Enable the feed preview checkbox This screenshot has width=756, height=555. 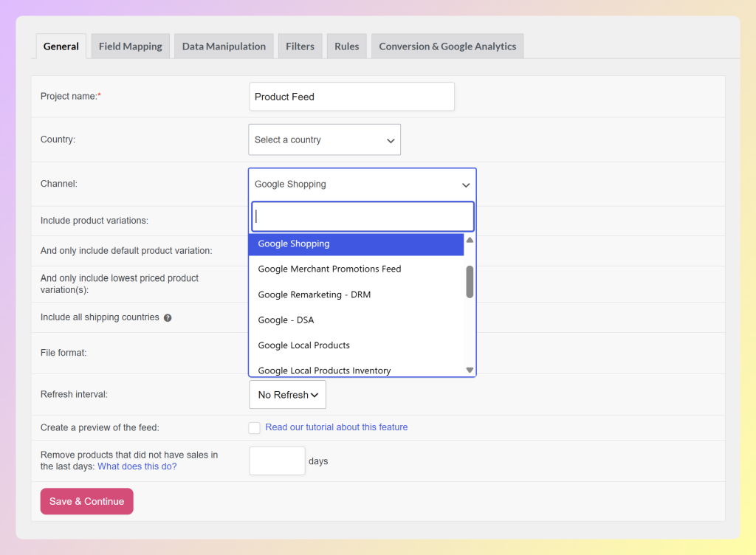[x=254, y=428]
